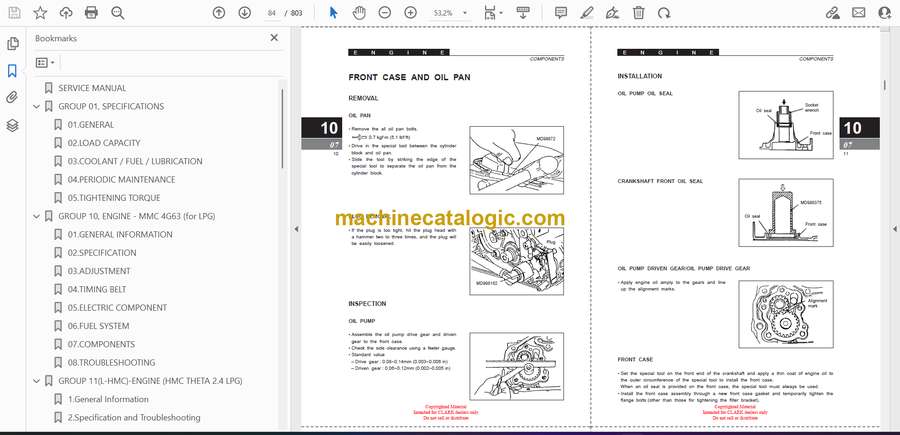900x435 pixels.
Task: Jump to 02.SPECIFICATION bookmark
Action: click(102, 253)
